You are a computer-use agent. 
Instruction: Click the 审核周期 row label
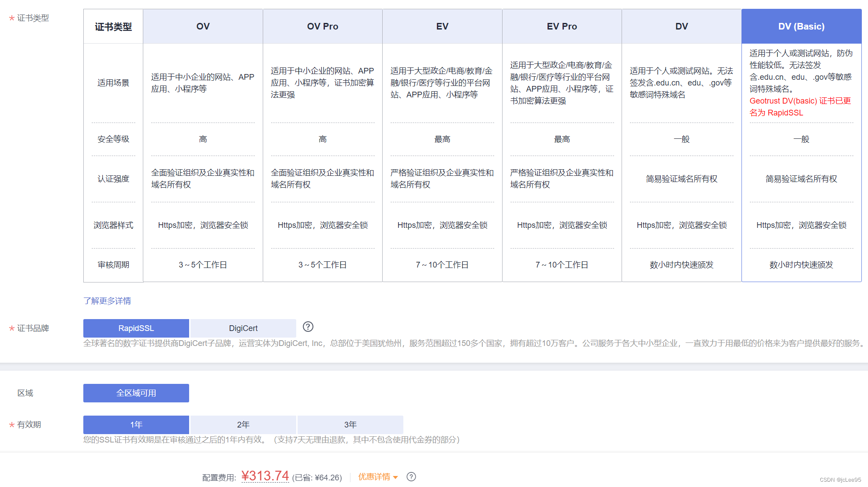pos(113,265)
